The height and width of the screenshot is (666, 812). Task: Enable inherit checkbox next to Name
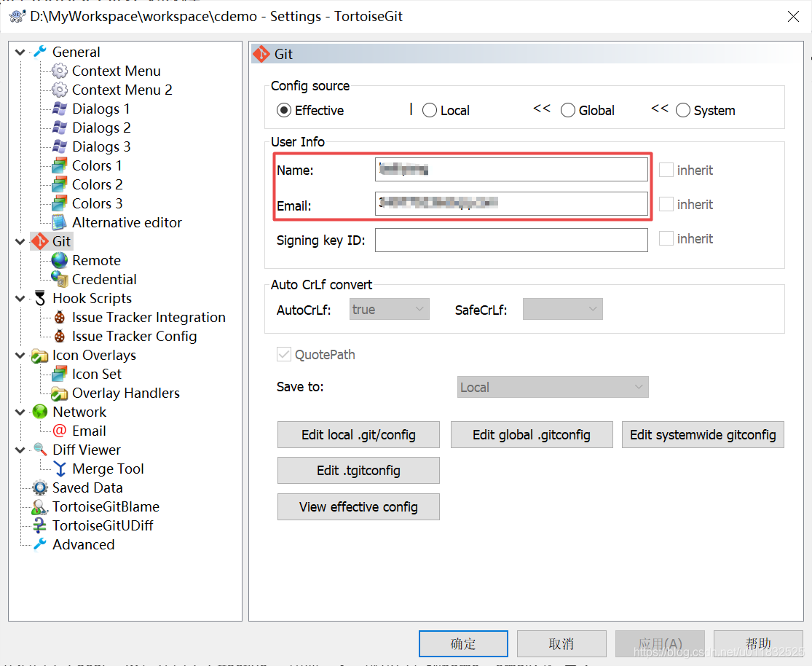(666, 170)
